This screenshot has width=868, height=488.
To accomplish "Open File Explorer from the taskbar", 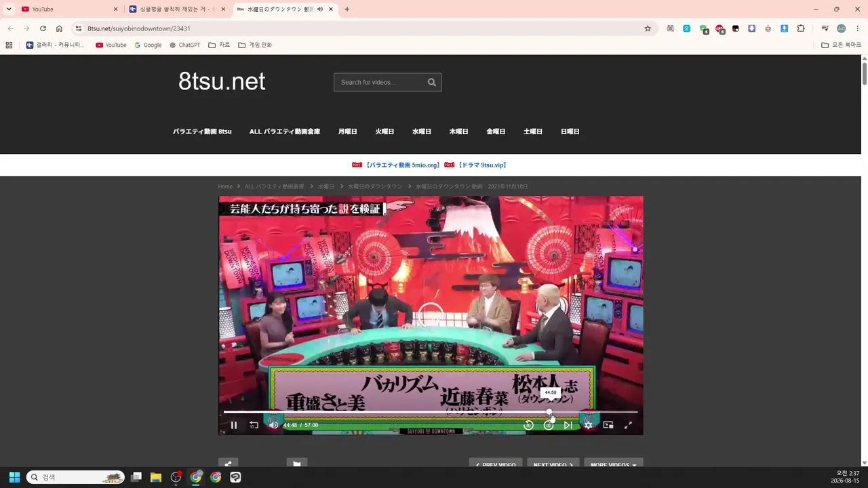I will point(156,477).
